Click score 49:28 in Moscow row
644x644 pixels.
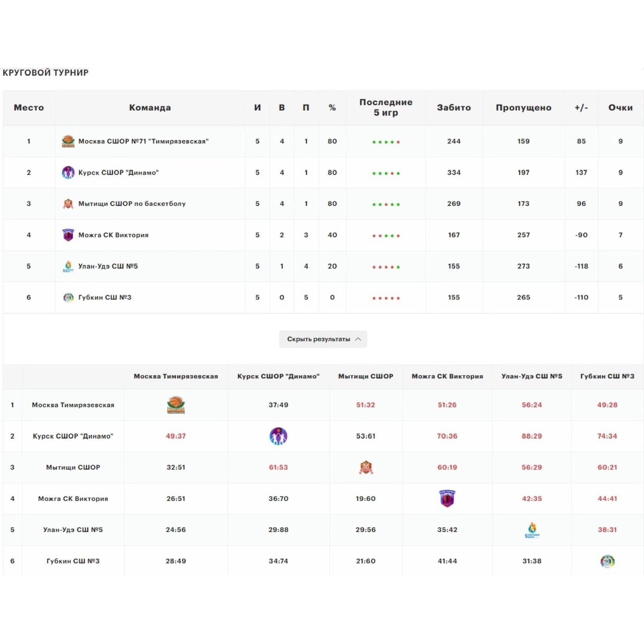(x=607, y=405)
